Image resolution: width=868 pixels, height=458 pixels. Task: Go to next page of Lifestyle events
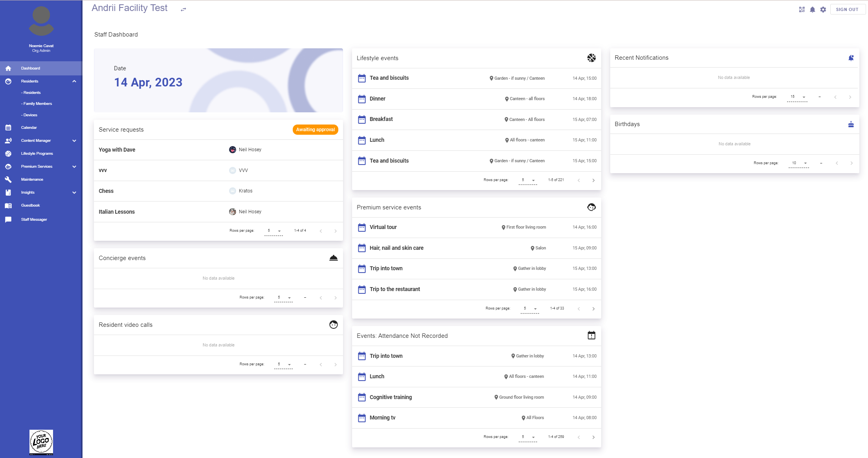593,180
